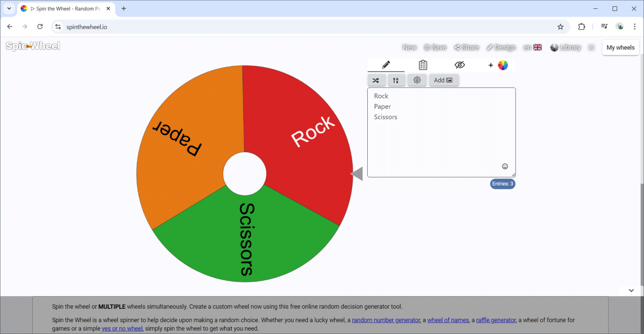
Task: Add a new wheel with the plus icon
Action: tap(491, 65)
